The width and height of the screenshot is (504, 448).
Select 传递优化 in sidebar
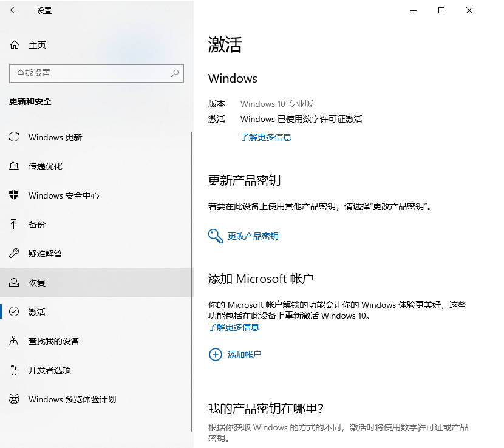click(96, 166)
